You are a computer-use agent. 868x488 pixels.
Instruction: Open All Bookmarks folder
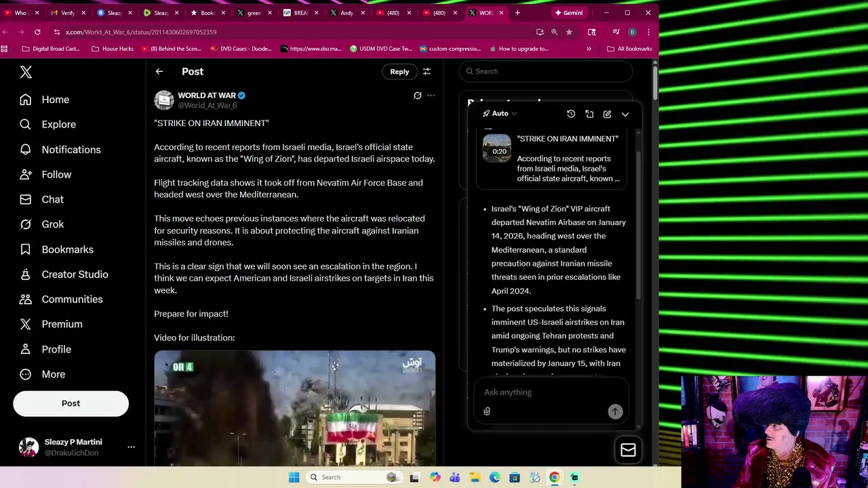(629, 49)
